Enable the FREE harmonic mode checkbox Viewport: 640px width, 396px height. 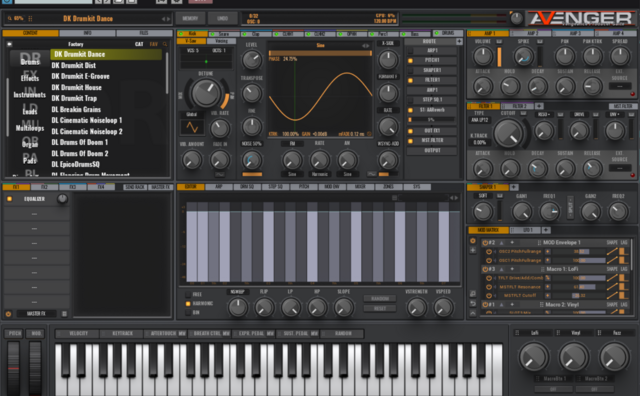click(x=188, y=294)
